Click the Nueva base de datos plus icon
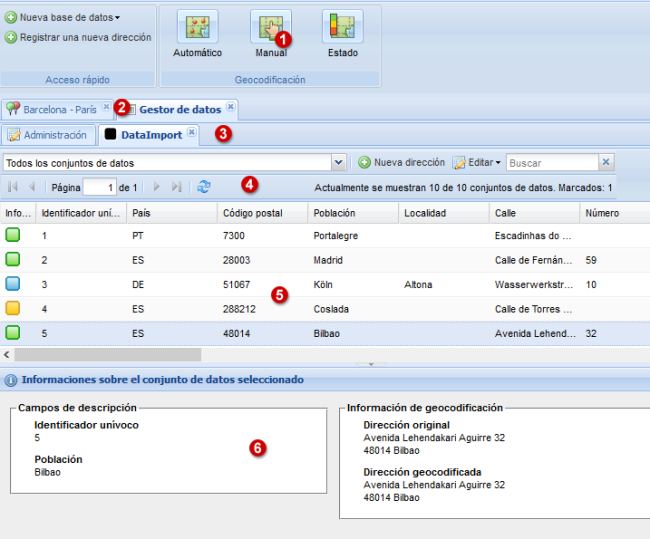650x539 pixels. click(x=10, y=17)
